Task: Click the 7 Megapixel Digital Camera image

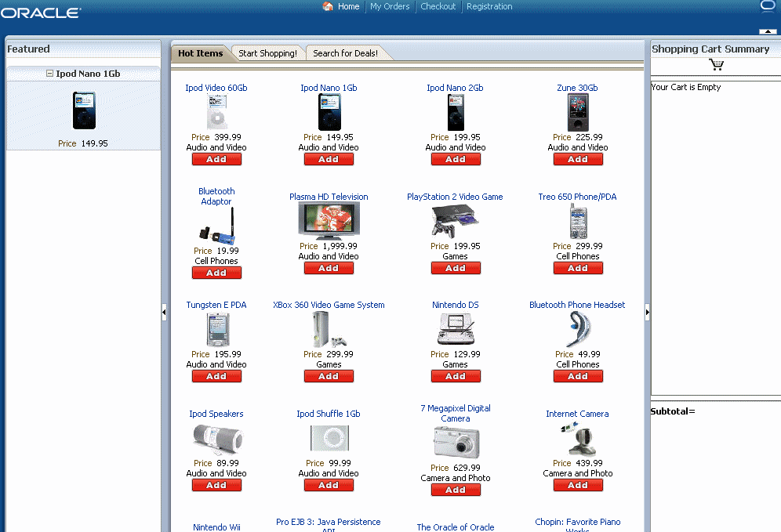Action: [x=456, y=443]
